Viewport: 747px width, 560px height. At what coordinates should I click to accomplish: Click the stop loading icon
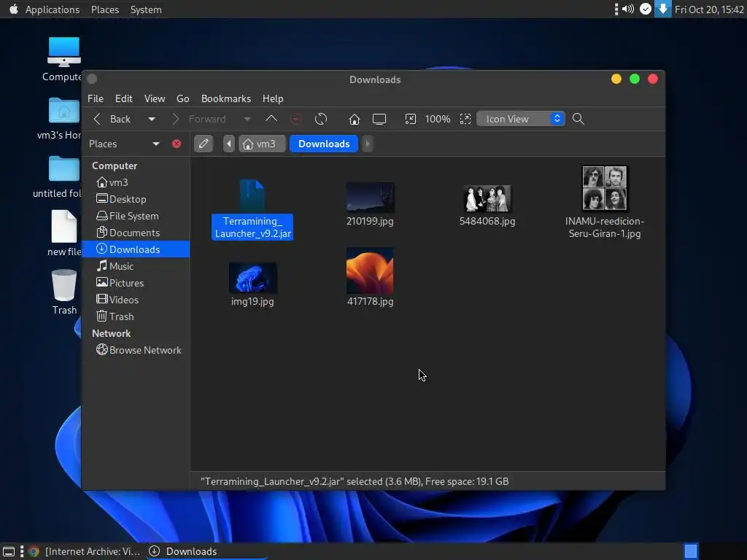coord(296,119)
